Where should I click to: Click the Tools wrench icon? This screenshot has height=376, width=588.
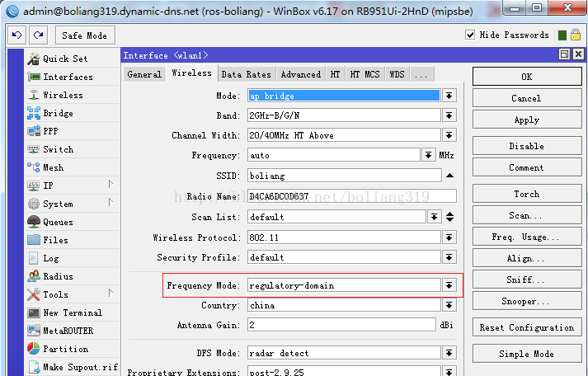33,294
